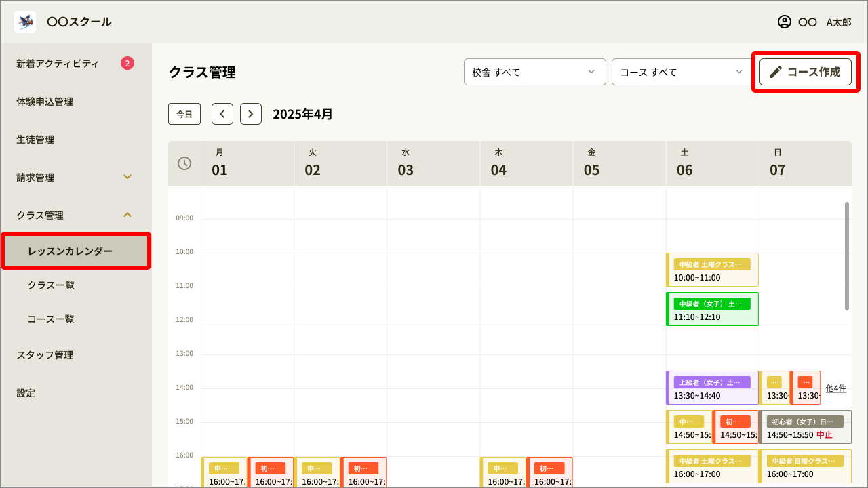868x488 pixels.
Task: Click the clock icon in calendar header
Action: click(x=184, y=163)
